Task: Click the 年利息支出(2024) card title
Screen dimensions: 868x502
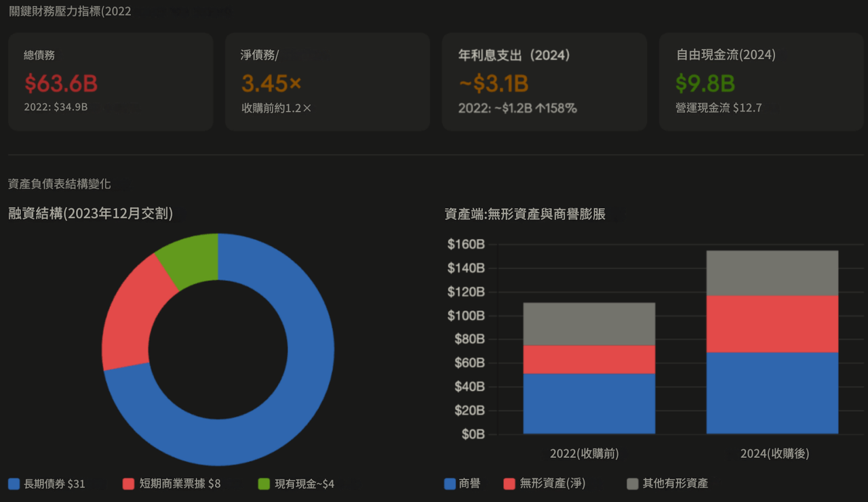Action: coord(515,56)
